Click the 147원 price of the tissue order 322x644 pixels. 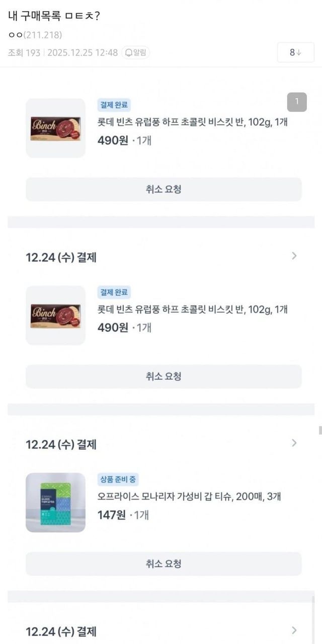[112, 515]
